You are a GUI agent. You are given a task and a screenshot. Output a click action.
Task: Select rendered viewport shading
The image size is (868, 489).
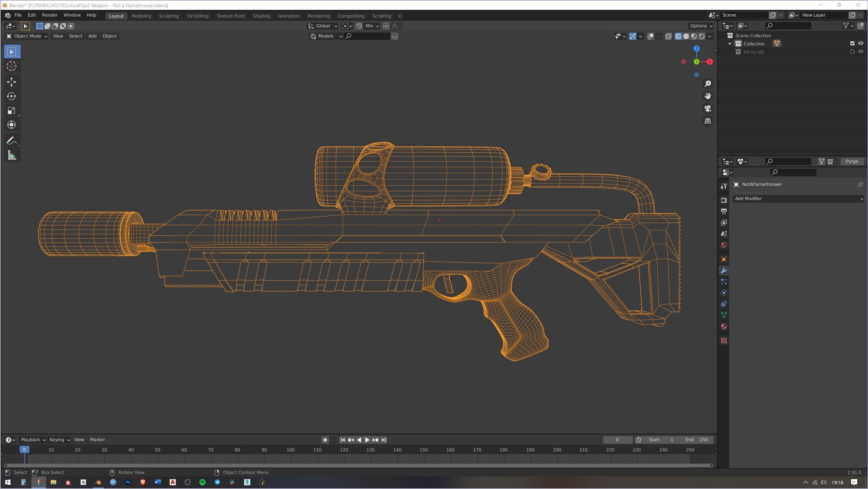coord(702,36)
